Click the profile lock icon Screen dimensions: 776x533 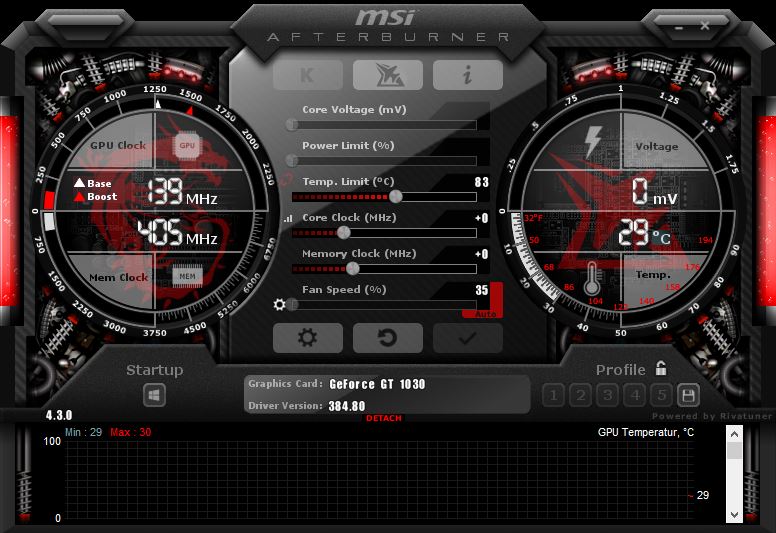661,368
